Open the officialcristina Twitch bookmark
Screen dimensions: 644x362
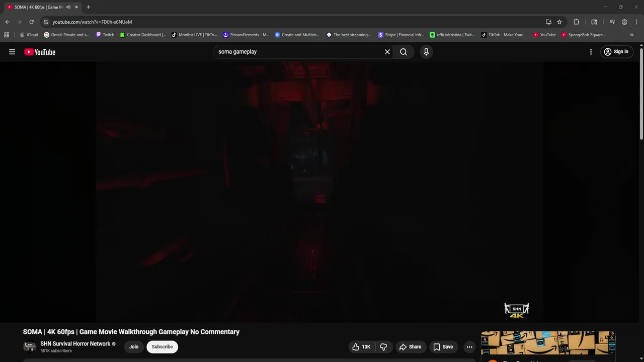452,35
